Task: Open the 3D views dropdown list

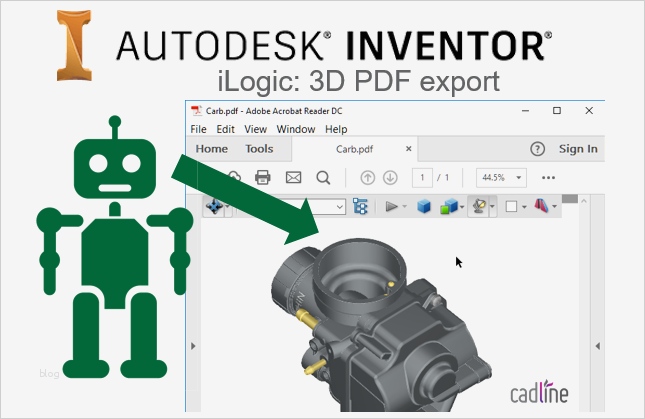Action: coord(340,206)
